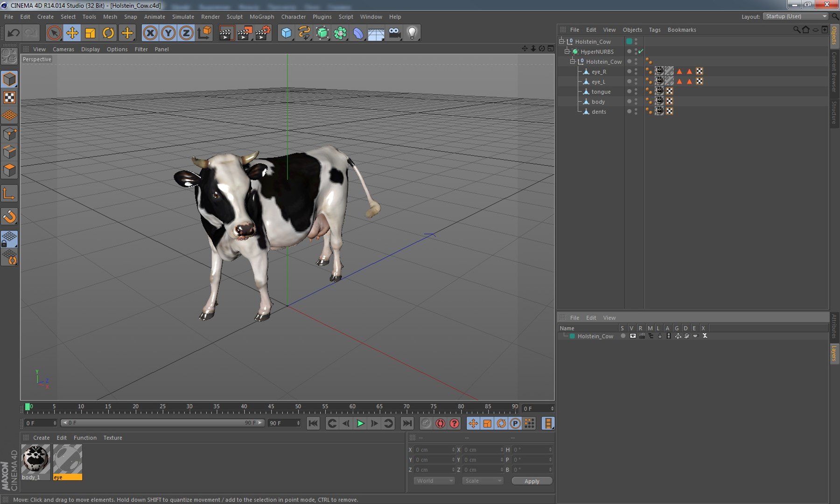This screenshot has width=840, height=504.
Task: Click the Undo arrow icon
Action: tap(14, 33)
